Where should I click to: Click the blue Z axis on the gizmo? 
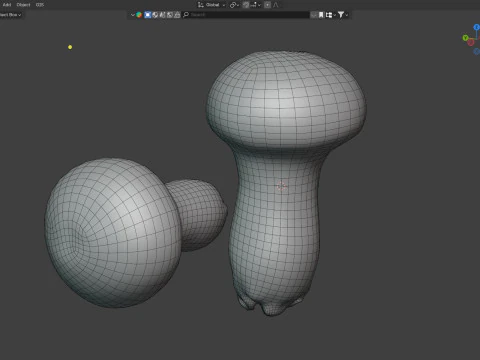pos(477,27)
